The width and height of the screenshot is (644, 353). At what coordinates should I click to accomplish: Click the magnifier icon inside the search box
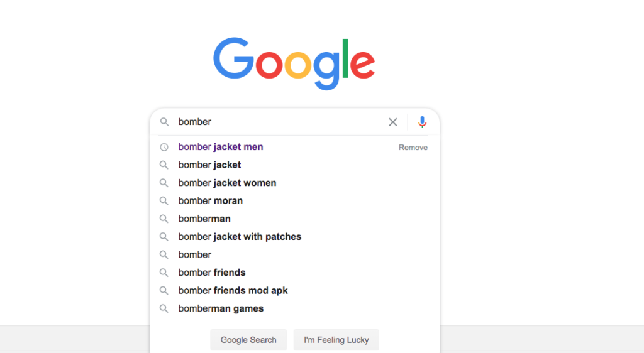click(164, 122)
